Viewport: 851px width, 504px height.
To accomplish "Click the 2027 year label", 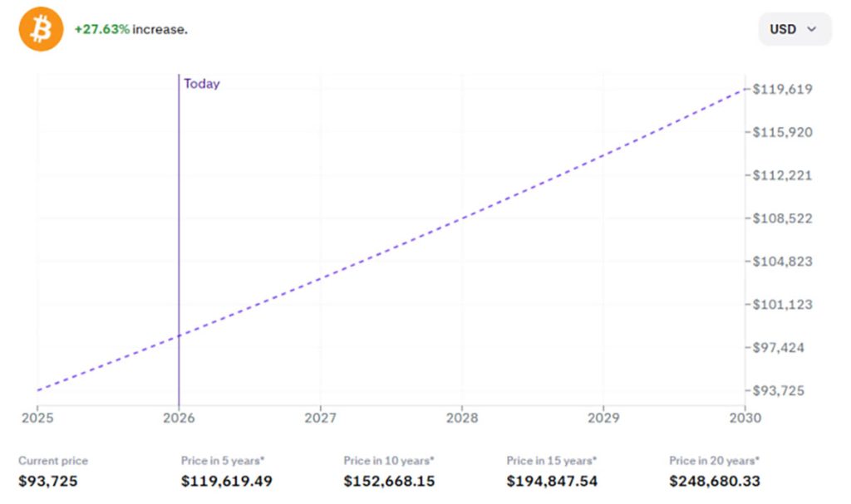I will pyautogui.click(x=321, y=418).
